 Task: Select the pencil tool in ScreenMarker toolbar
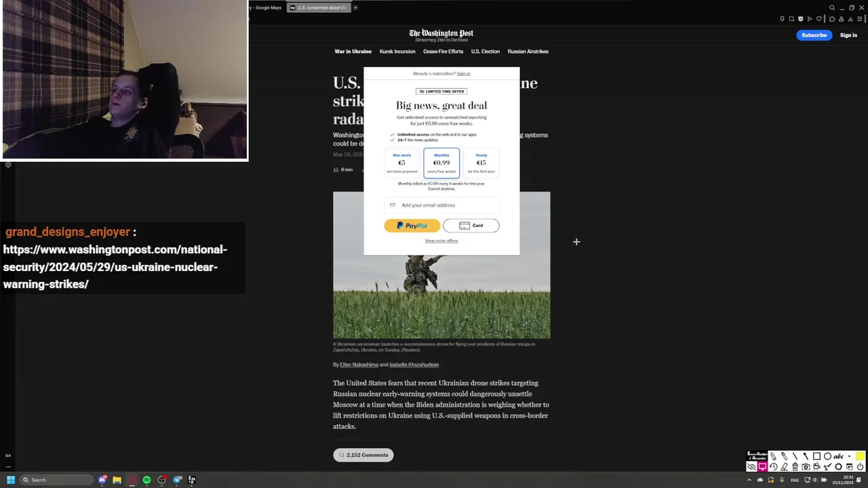pyautogui.click(x=773, y=456)
